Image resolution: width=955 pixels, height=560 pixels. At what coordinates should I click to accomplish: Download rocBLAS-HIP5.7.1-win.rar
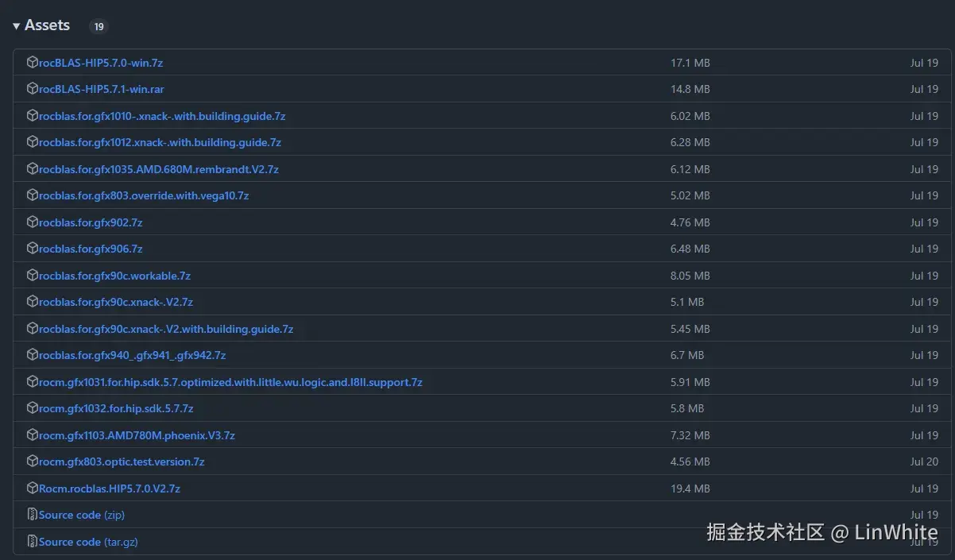coord(100,89)
